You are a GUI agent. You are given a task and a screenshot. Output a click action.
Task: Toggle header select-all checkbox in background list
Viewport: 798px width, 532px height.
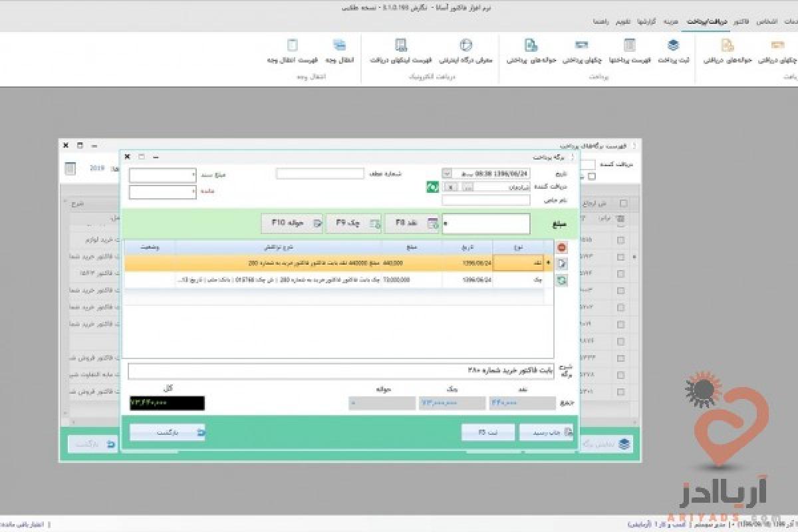(623, 203)
